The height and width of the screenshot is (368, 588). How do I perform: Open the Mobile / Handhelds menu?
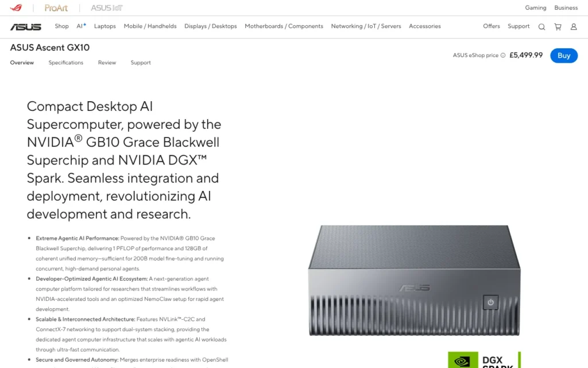150,26
